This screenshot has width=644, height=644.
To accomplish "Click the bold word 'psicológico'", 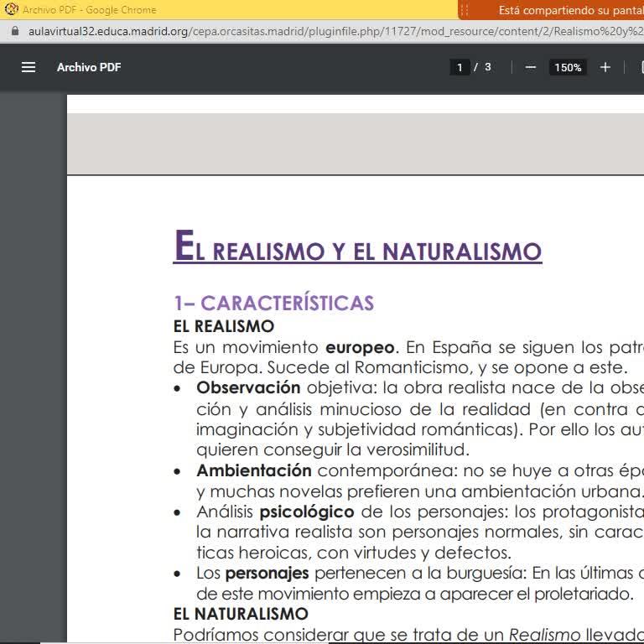I will [x=307, y=512].
